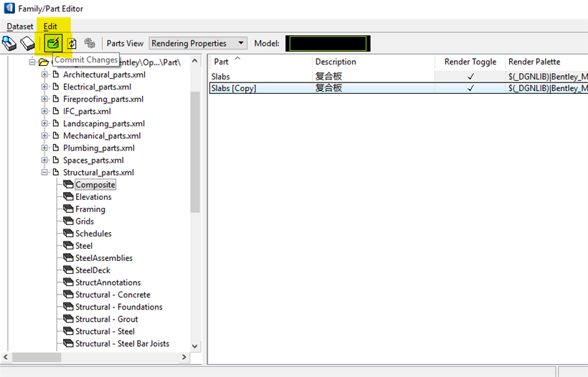The image size is (588, 377).
Task: Expand Electrical_parts.xml node
Action: [44, 87]
